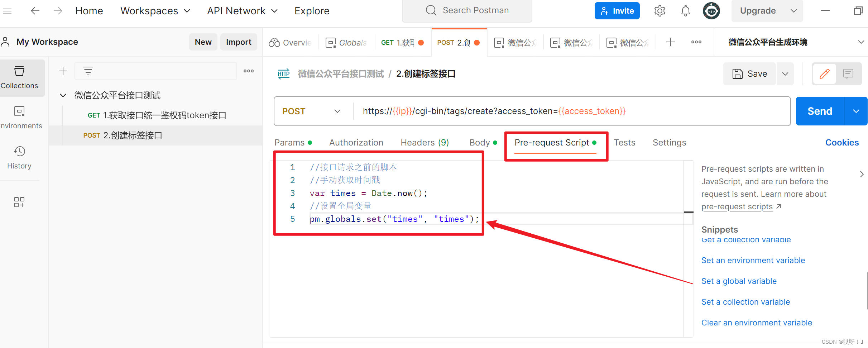Click the filter collections icon
868x348 pixels.
pos(88,71)
